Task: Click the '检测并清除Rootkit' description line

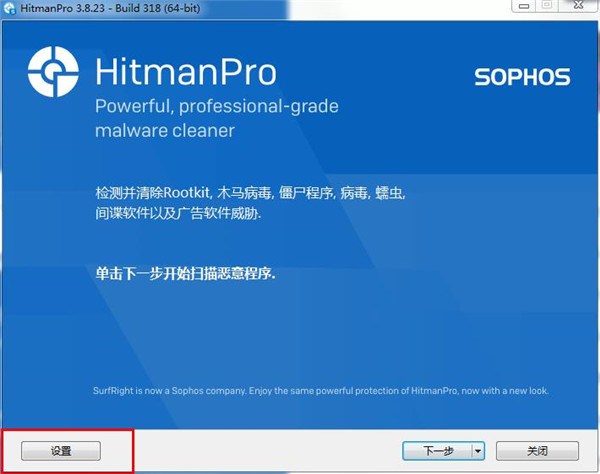Action: (250, 192)
